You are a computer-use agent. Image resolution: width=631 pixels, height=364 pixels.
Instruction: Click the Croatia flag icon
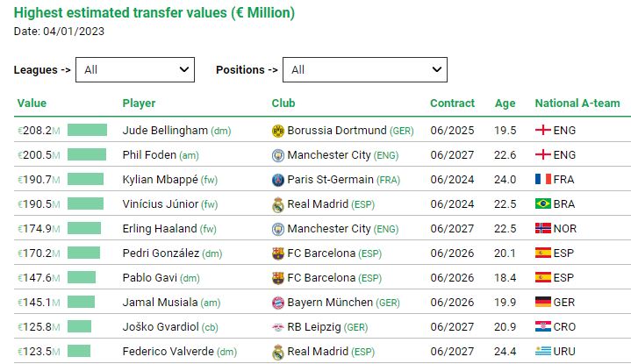pos(543,327)
